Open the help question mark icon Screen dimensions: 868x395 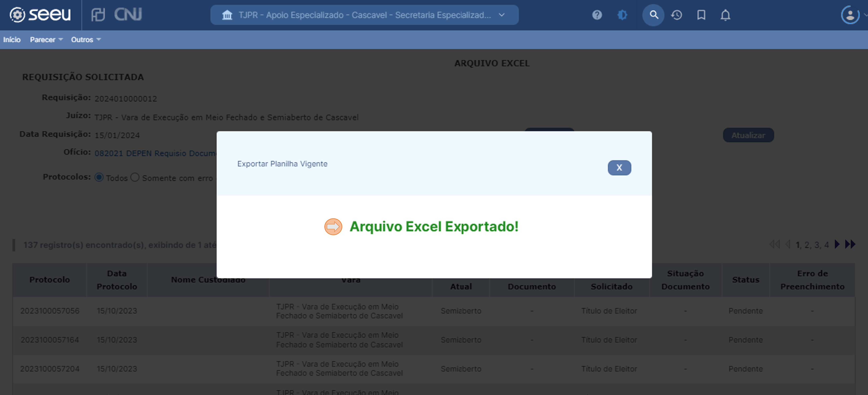(x=597, y=15)
